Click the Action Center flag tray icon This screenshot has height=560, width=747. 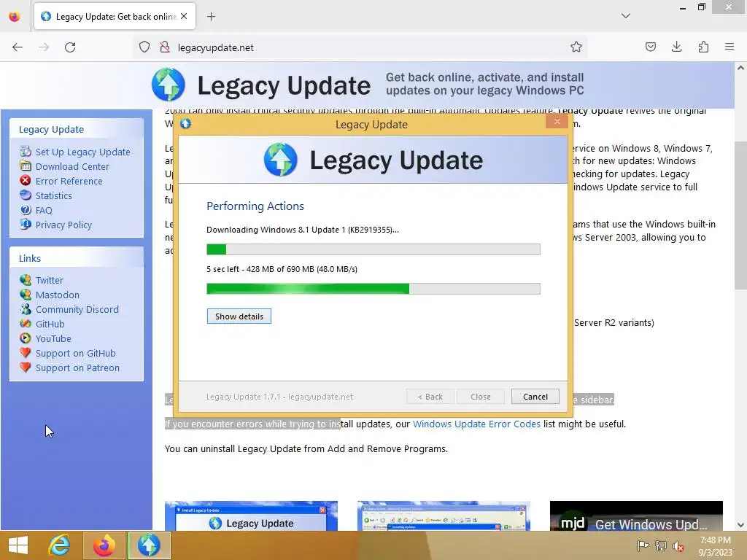(643, 545)
